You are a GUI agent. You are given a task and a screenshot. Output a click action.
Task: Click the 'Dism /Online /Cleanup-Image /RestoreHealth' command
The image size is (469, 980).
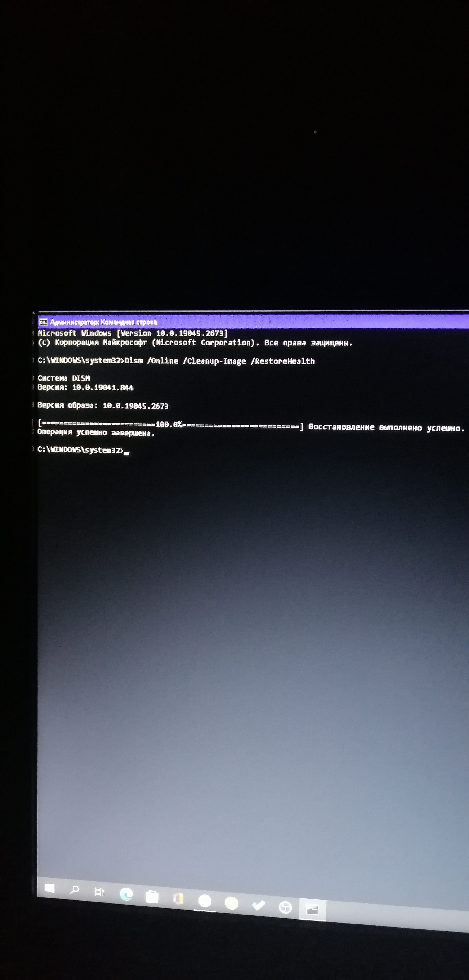220,361
